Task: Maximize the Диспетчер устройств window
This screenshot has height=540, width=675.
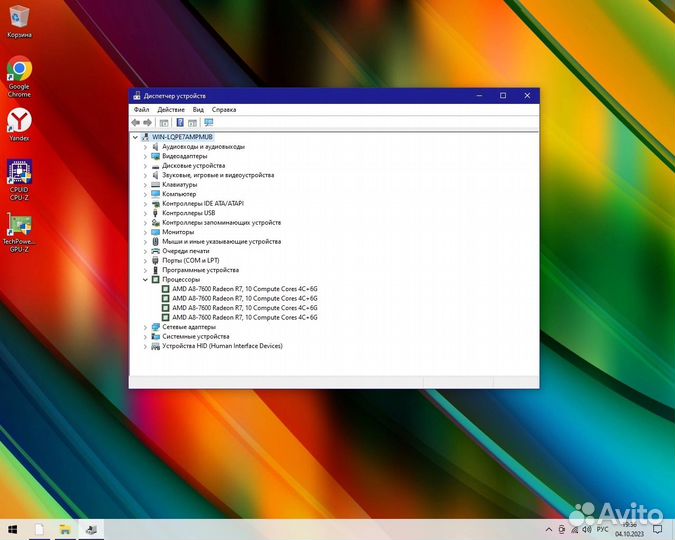Action: click(503, 96)
